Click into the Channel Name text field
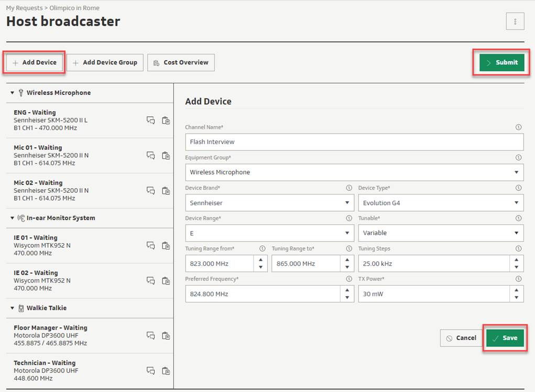535x392 pixels. pyautogui.click(x=354, y=142)
